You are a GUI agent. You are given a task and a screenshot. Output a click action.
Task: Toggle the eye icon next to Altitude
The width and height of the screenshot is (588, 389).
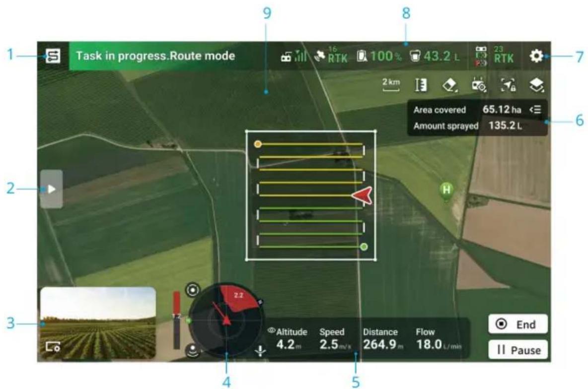tap(272, 330)
